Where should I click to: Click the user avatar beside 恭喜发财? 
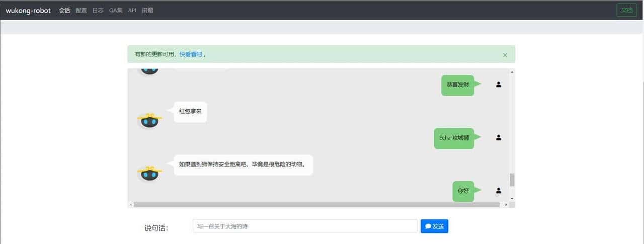tap(499, 85)
